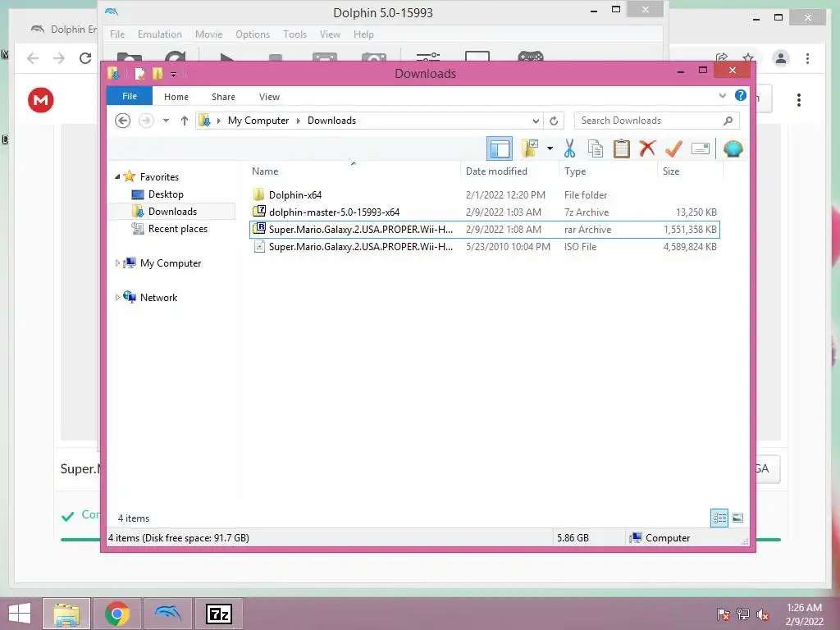The image size is (840, 630).
Task: Open Dolphin Movie menu
Action: point(208,34)
